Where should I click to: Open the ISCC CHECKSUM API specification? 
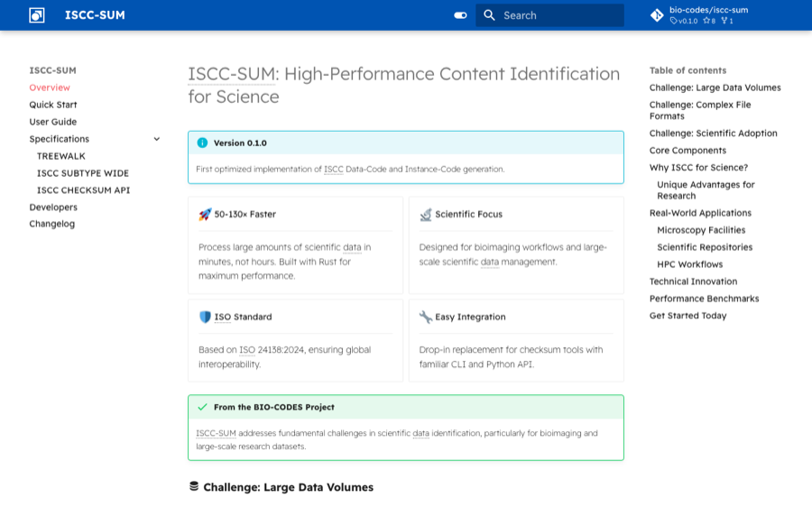(x=83, y=190)
